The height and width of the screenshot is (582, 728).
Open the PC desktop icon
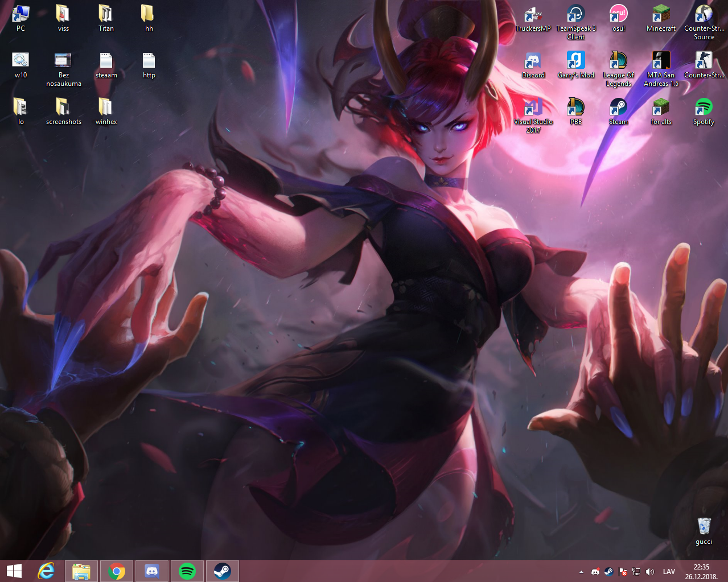(x=20, y=18)
